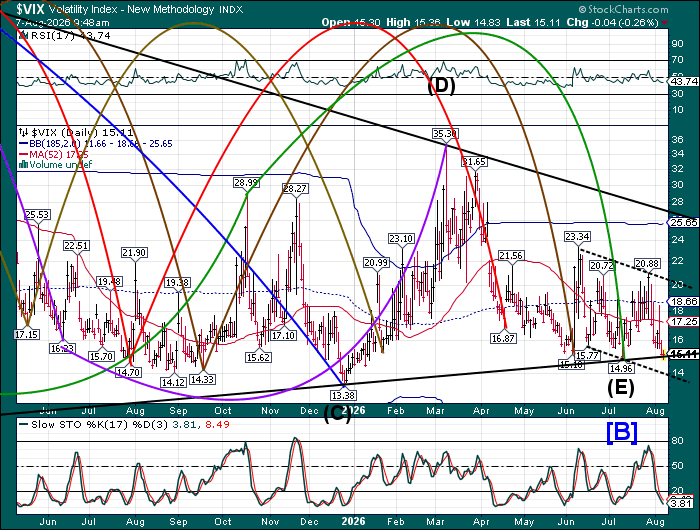Click the 28.27 price label
The image size is (700, 530).
295,189
